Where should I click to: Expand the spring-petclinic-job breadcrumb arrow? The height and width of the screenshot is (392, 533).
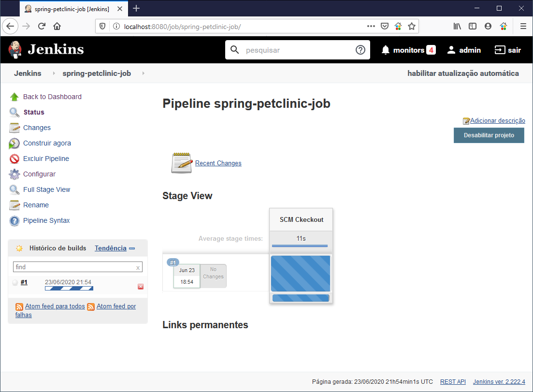pos(143,73)
